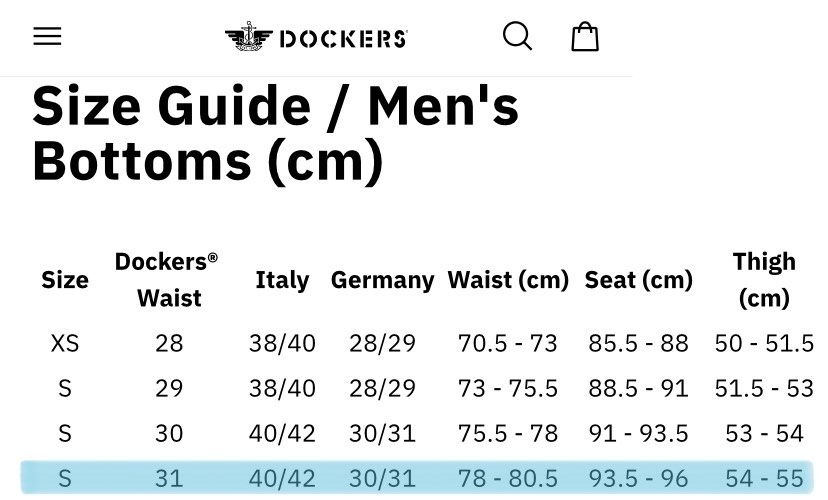Screen dimensions: 828x500
Task: Open the hamburger navigation menu
Action: tap(48, 36)
